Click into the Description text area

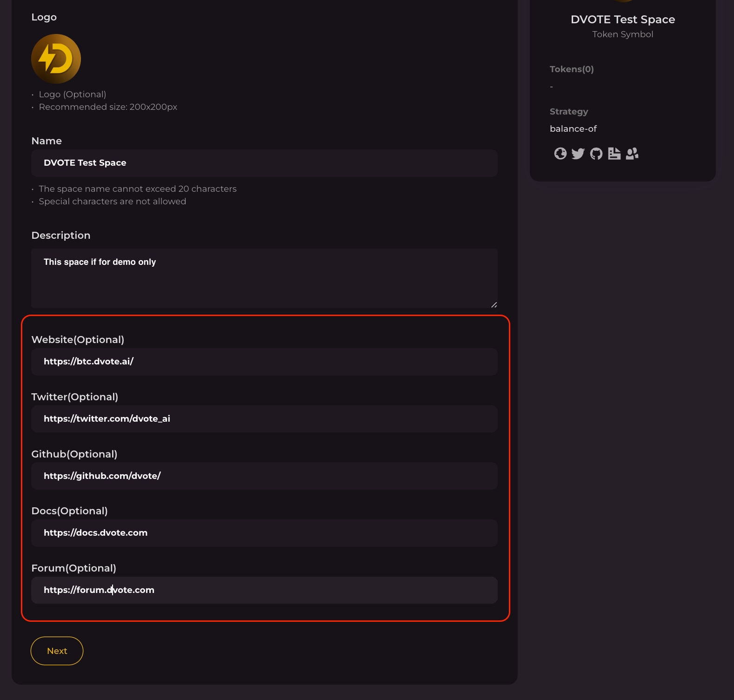pos(264,278)
